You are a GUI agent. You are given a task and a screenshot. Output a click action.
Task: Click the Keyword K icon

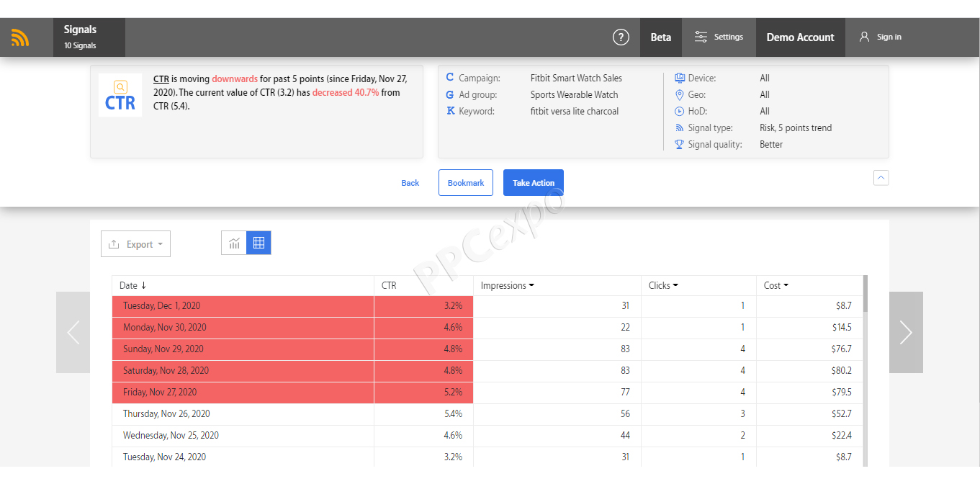point(451,111)
